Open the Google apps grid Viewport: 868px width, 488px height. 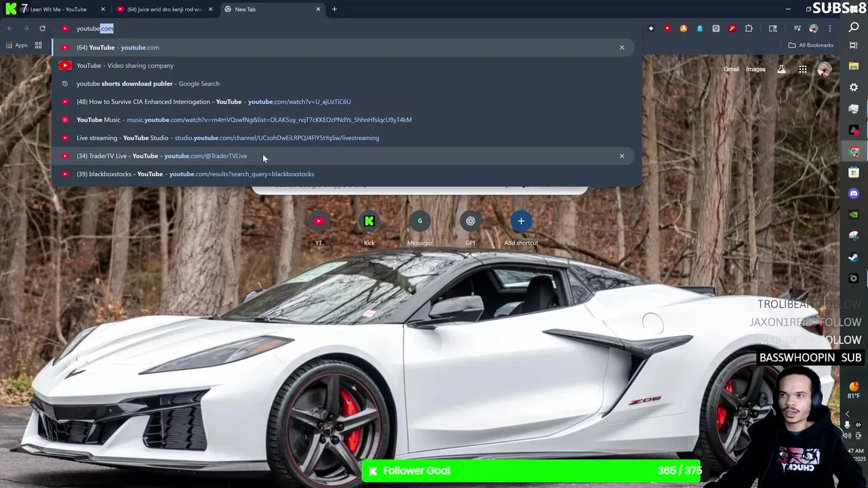pos(803,69)
